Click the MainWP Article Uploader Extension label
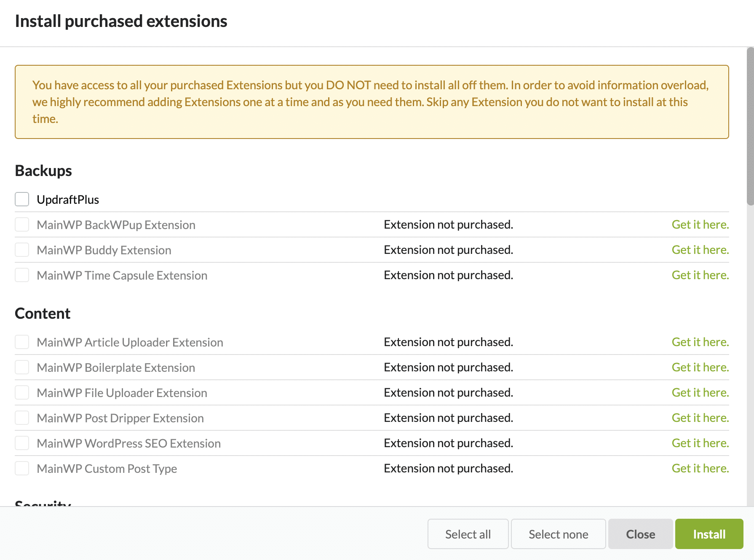Image resolution: width=754 pixels, height=560 pixels. tap(130, 342)
